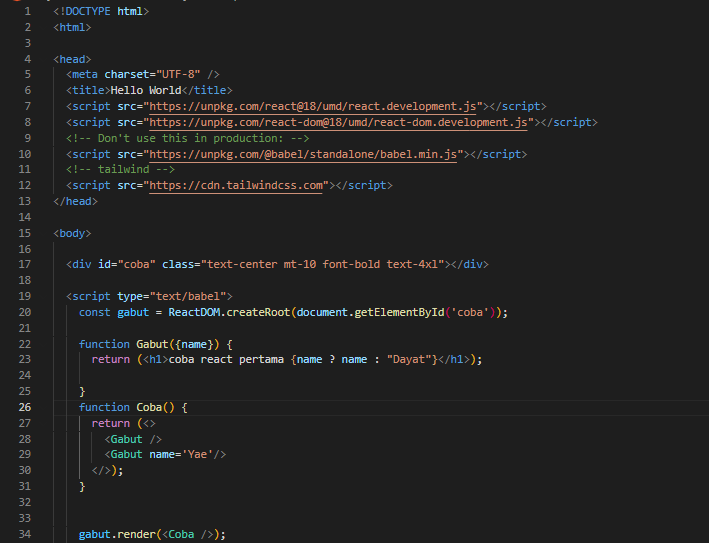
Task: Click the opening <head> tag
Action: 72,59
